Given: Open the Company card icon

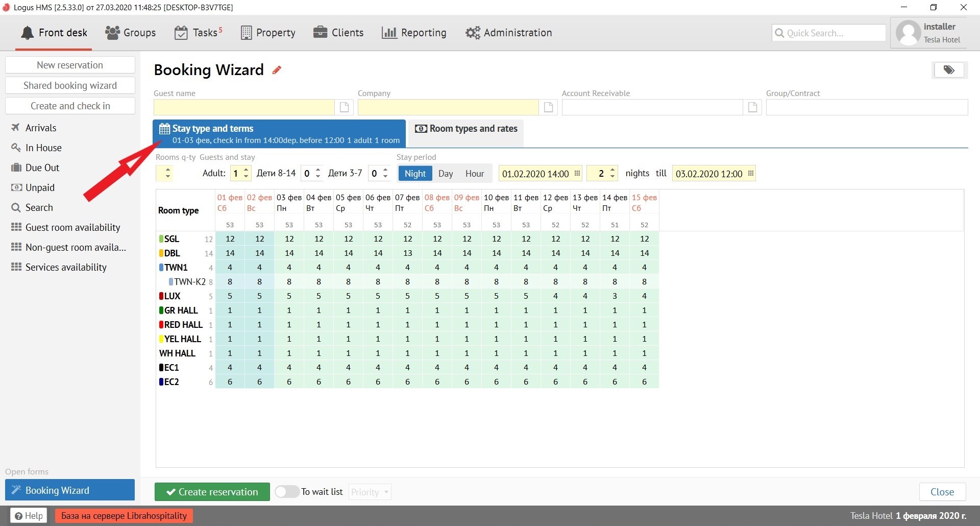Looking at the screenshot, I should [549, 107].
